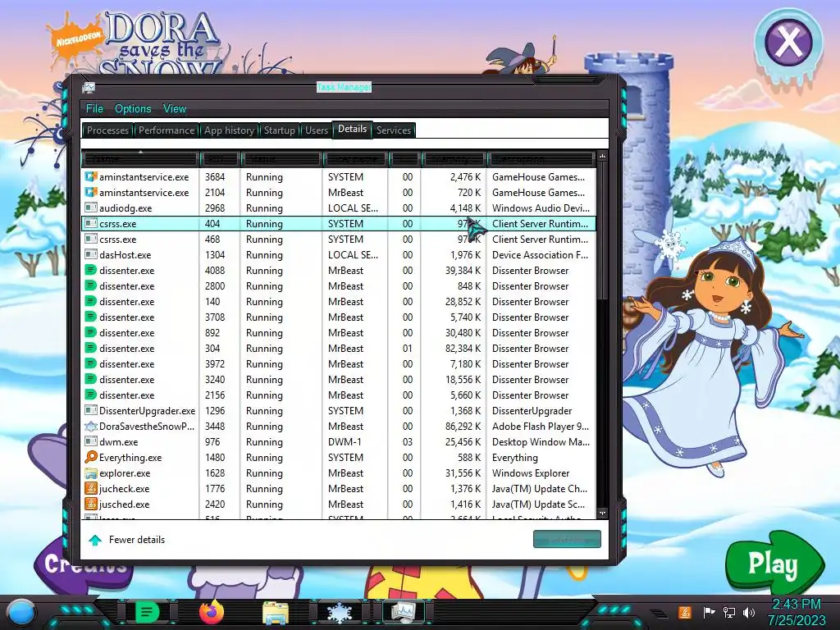Sort by the Description column header
This screenshot has width=840, height=630.
541,159
